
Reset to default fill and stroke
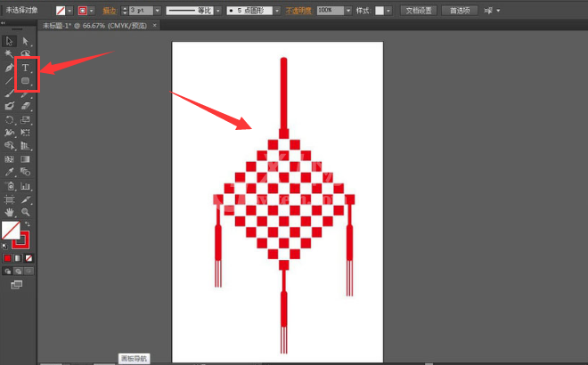(x=4, y=247)
